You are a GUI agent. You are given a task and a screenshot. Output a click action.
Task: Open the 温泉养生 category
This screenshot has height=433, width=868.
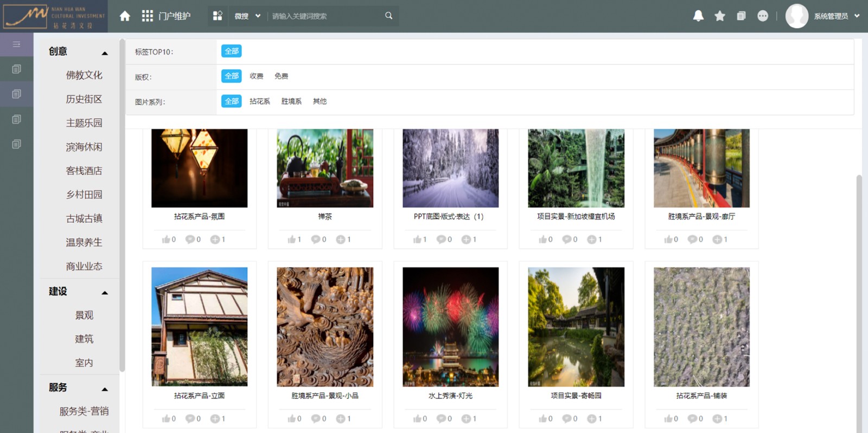pos(84,242)
